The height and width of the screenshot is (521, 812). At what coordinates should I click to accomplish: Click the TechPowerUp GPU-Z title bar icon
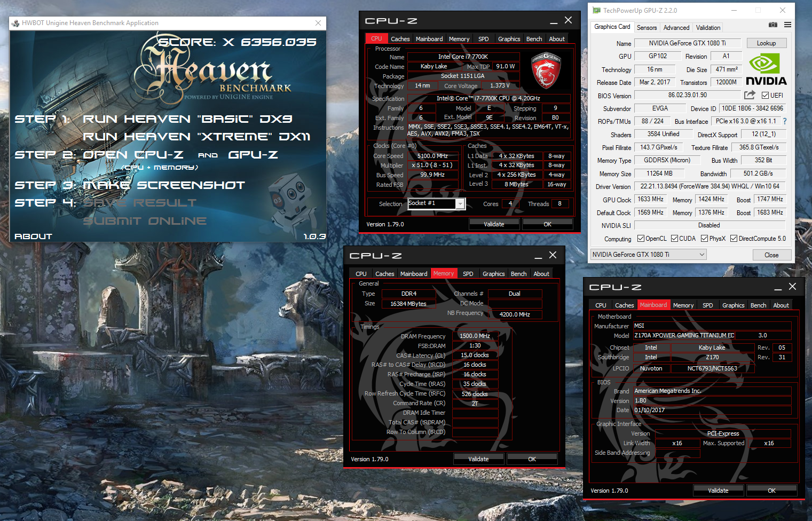[596, 10]
